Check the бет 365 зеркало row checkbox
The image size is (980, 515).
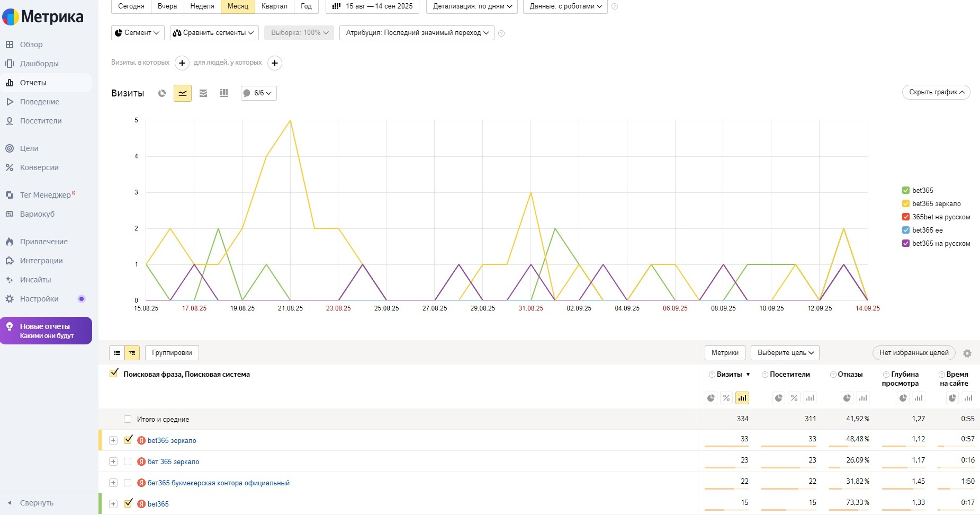128,461
